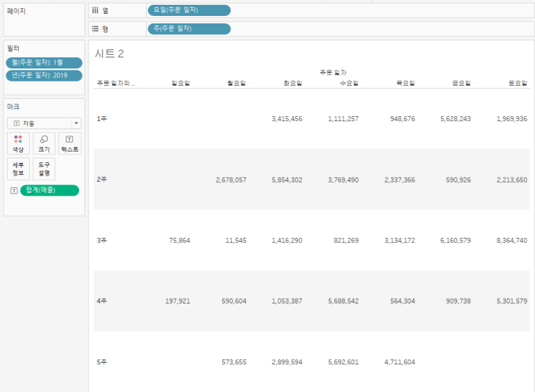Image resolution: width=535 pixels, height=392 pixels.
Task: Open the Color (색상) mark card
Action: click(18, 144)
